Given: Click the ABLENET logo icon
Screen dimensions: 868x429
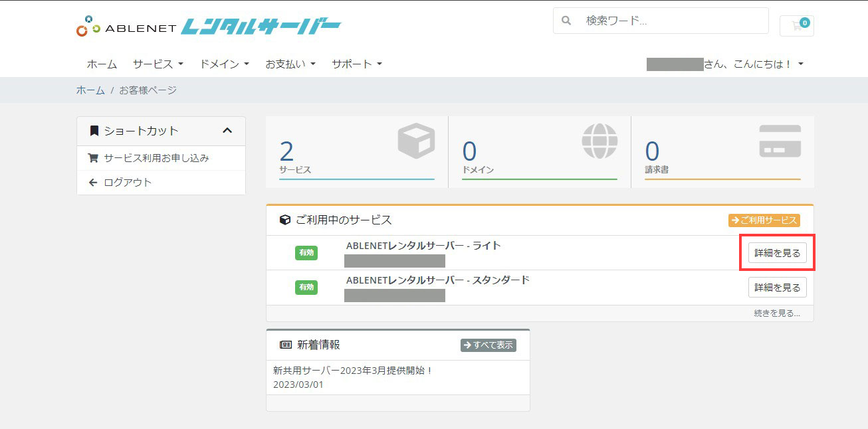Looking at the screenshot, I should click(x=87, y=26).
